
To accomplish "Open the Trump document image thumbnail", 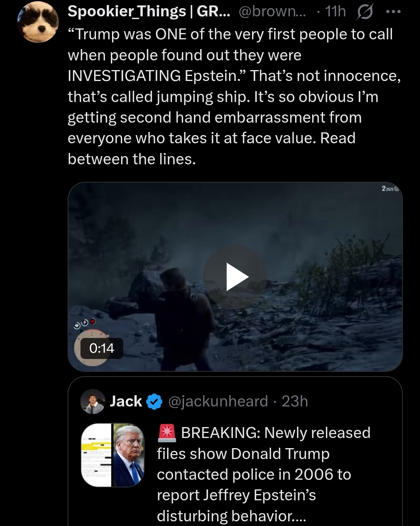I will [113, 455].
